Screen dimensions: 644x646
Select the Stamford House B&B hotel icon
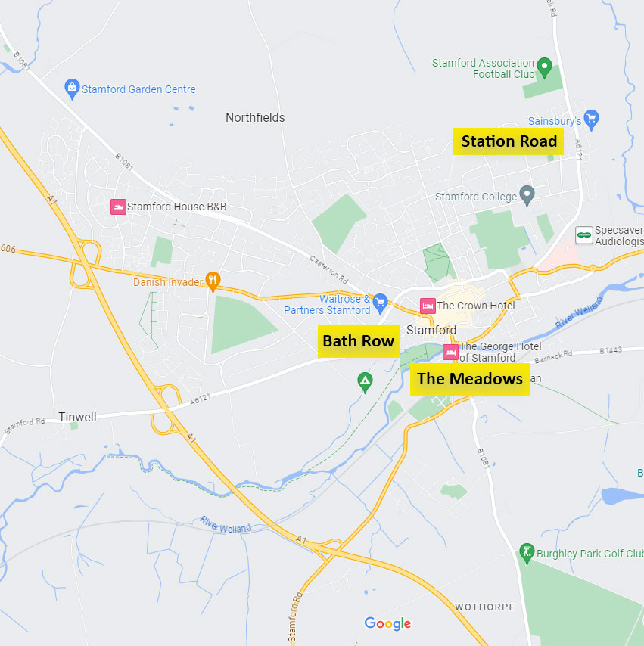(118, 207)
